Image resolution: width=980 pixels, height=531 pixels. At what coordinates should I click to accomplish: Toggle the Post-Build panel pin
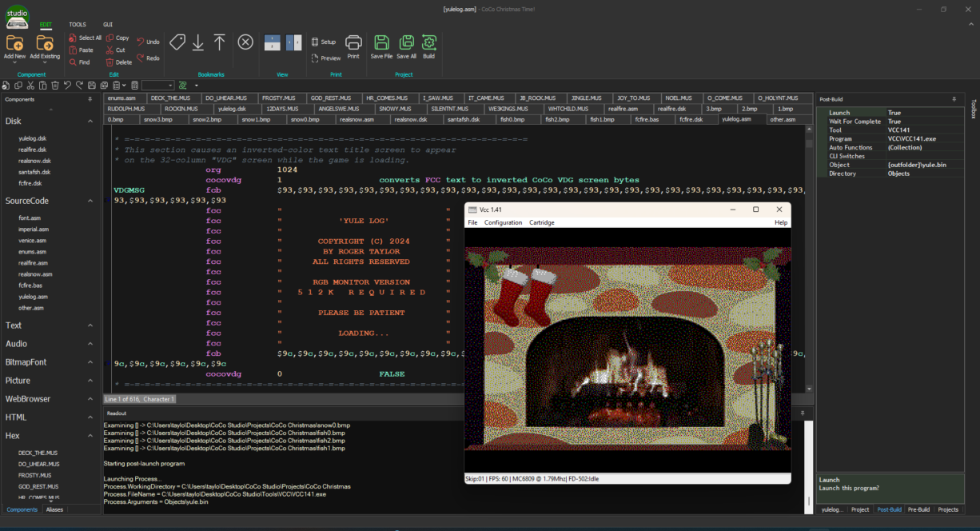[954, 99]
